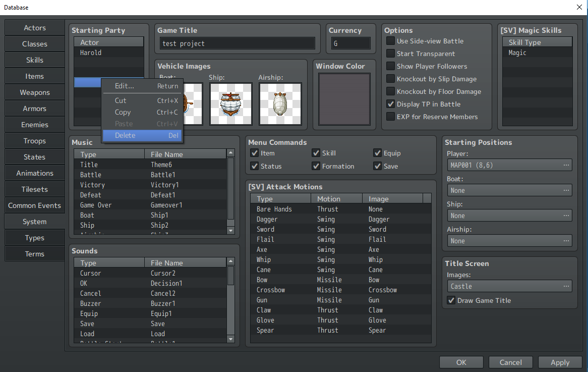Select Game Over music row
Viewport: 588px width, 372px height.
tap(150, 205)
